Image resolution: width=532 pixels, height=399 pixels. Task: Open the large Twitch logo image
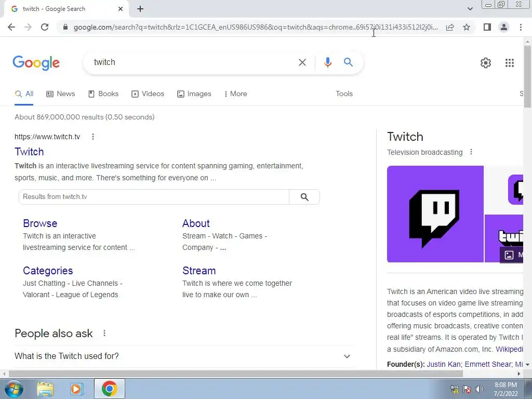point(435,214)
